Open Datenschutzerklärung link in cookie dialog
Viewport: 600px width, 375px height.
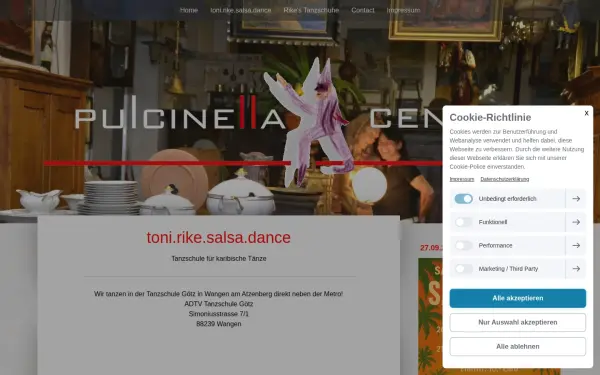505,179
